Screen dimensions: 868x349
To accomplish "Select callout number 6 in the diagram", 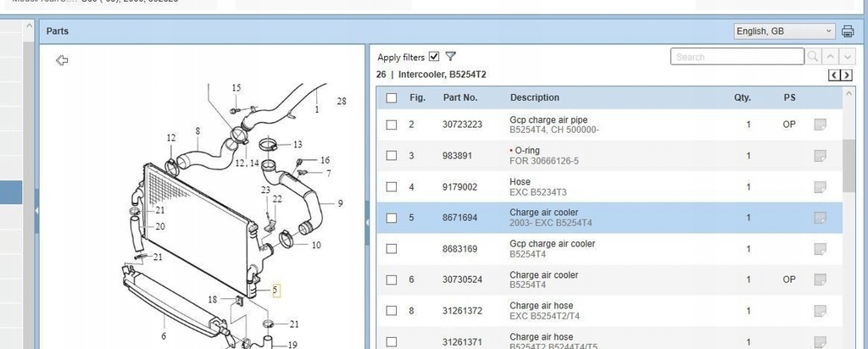I will (x=164, y=335).
